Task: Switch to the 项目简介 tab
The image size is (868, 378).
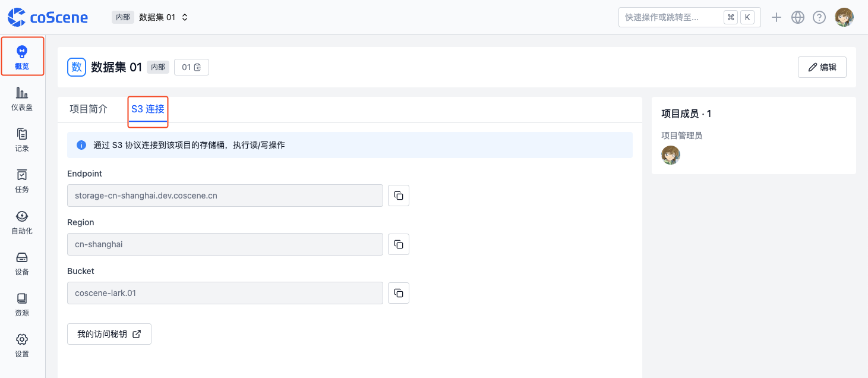Action: pos(89,109)
